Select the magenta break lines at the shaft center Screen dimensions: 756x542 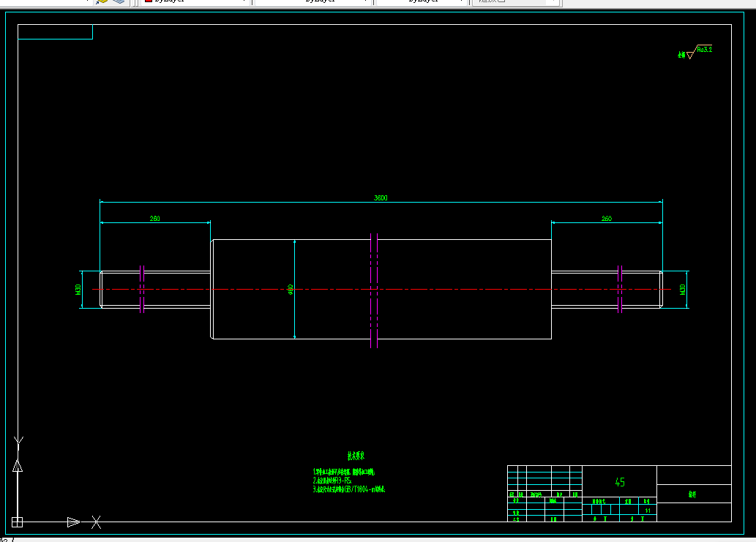[x=374, y=290]
